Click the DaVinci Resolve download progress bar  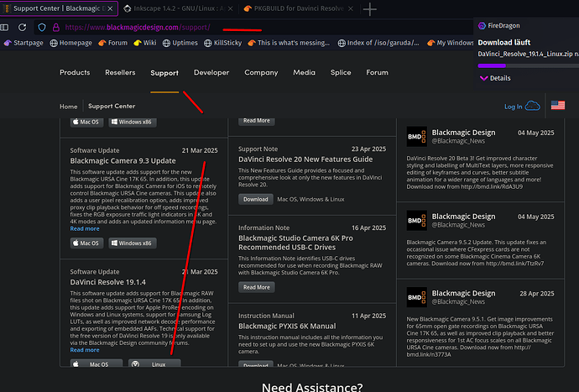[x=529, y=65]
